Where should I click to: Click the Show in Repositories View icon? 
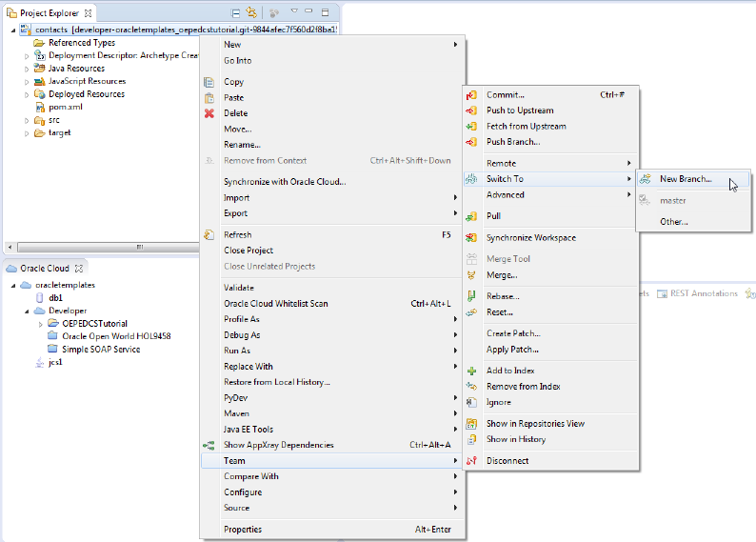471,424
